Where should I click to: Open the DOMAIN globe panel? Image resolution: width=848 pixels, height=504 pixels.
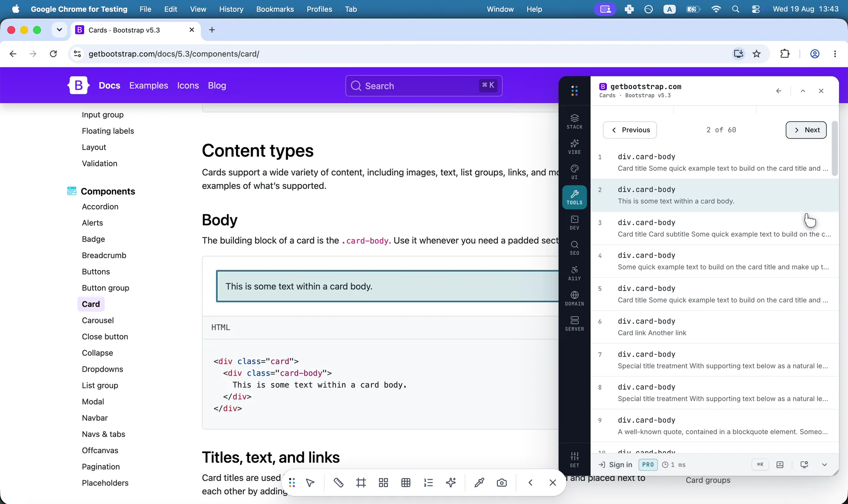(x=574, y=298)
